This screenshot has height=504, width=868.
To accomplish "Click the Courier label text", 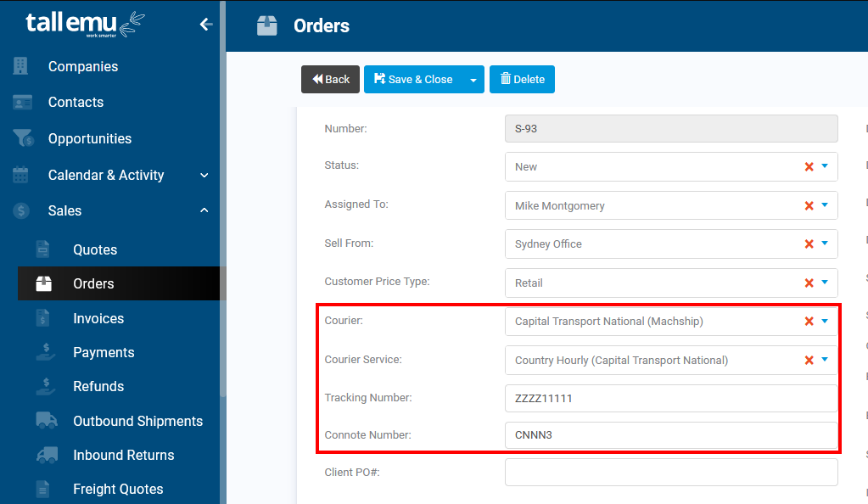I will pyautogui.click(x=344, y=320).
